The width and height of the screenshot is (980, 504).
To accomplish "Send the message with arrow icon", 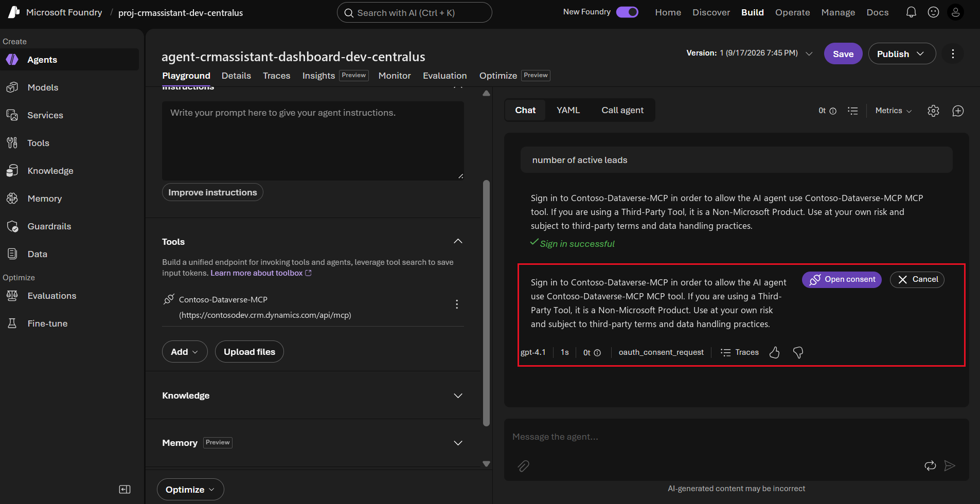I will coord(950,466).
